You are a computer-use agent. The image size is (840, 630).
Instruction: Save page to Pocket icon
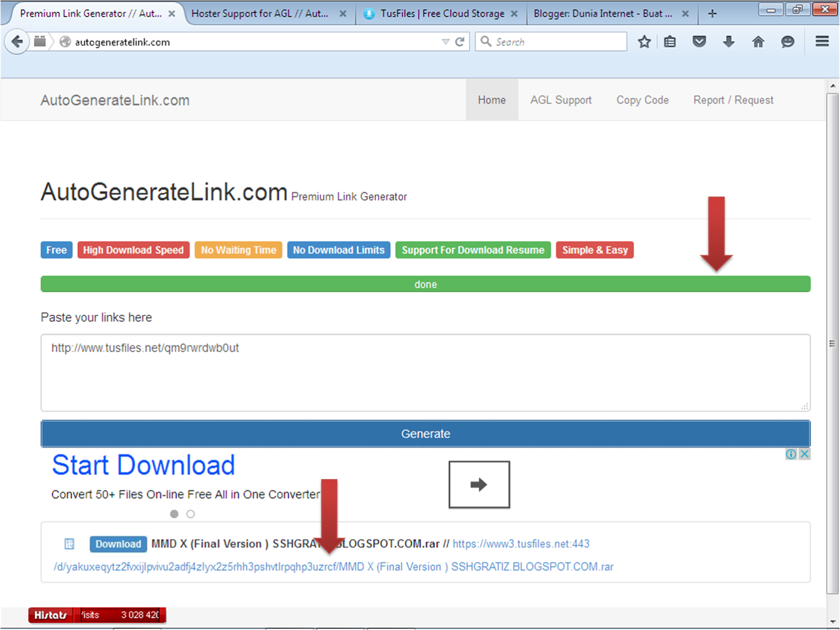tap(699, 41)
